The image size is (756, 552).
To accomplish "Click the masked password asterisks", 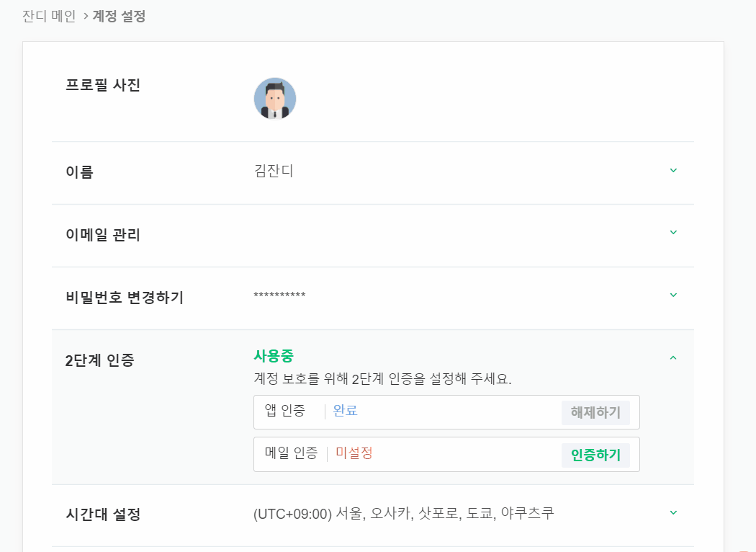I will tap(279, 296).
